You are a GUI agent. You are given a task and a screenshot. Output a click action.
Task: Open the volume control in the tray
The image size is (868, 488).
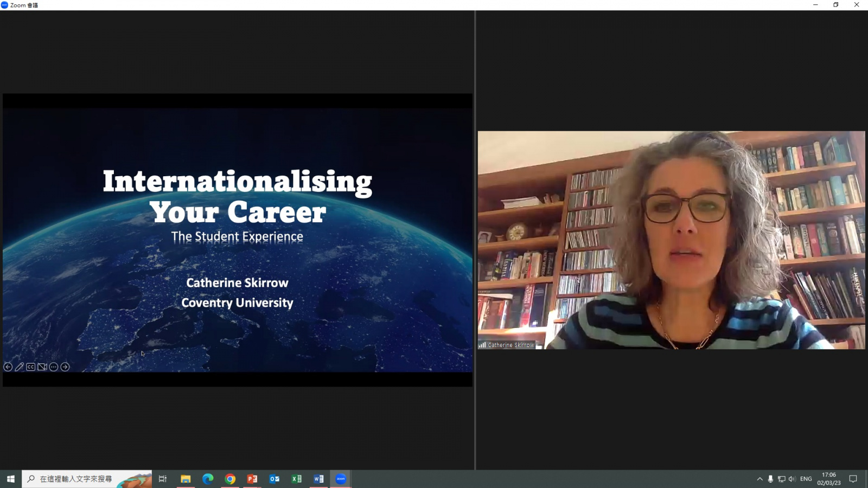tap(792, 479)
